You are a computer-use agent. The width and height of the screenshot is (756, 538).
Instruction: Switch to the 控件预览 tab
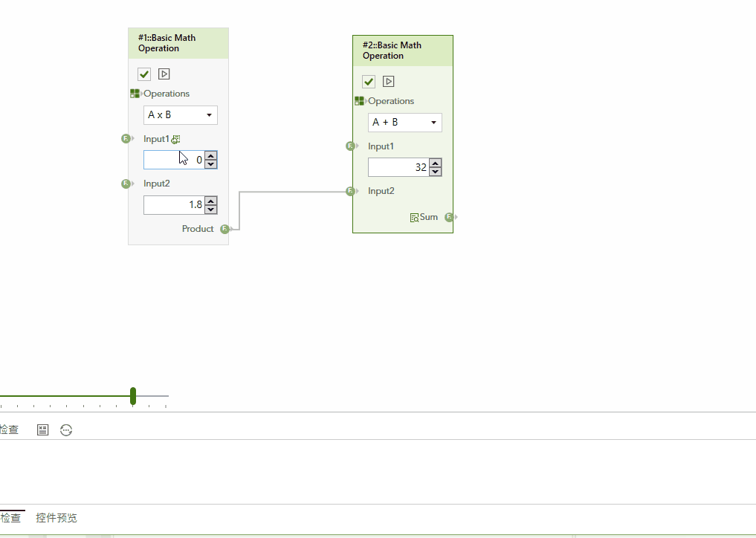56,518
